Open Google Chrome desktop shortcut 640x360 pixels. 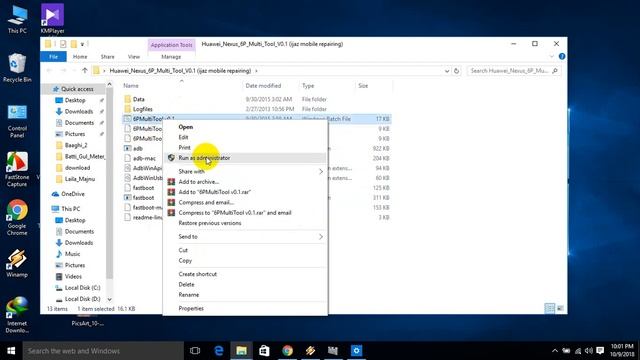pos(17,218)
